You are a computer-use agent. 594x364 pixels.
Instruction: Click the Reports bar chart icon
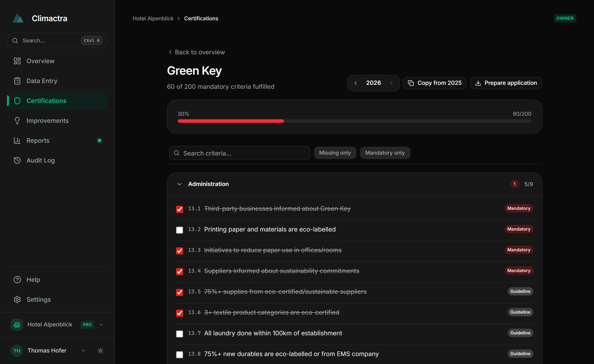tap(17, 140)
